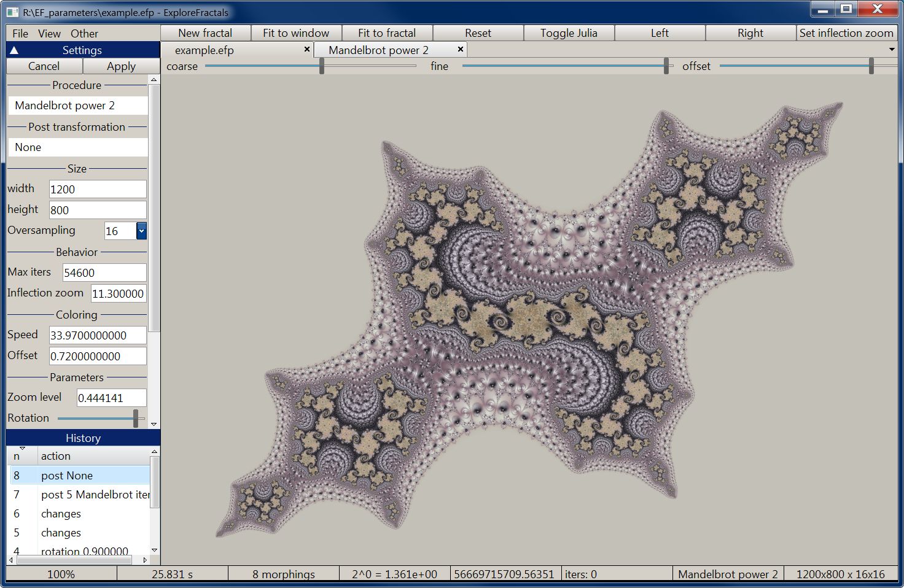Apply the settings changes

click(120, 66)
